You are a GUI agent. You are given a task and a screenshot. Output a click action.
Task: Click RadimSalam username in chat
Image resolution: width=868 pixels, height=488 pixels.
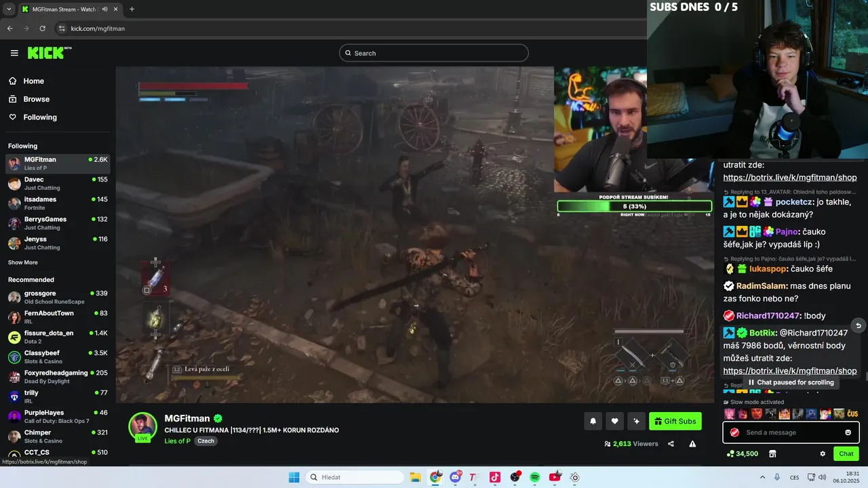762,286
